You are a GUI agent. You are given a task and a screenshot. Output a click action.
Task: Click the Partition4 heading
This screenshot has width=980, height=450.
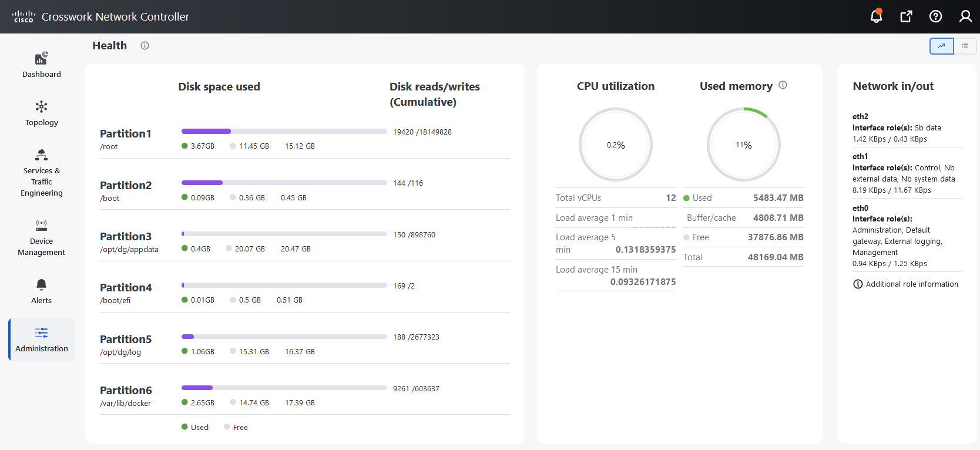(x=126, y=287)
